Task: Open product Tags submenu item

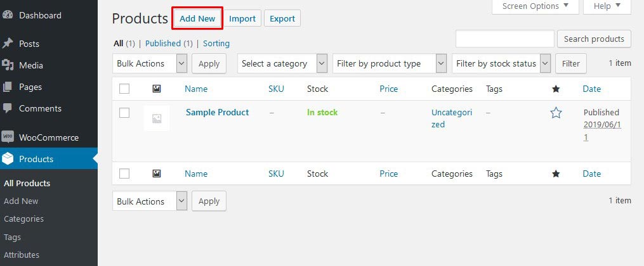Action: tap(12, 237)
